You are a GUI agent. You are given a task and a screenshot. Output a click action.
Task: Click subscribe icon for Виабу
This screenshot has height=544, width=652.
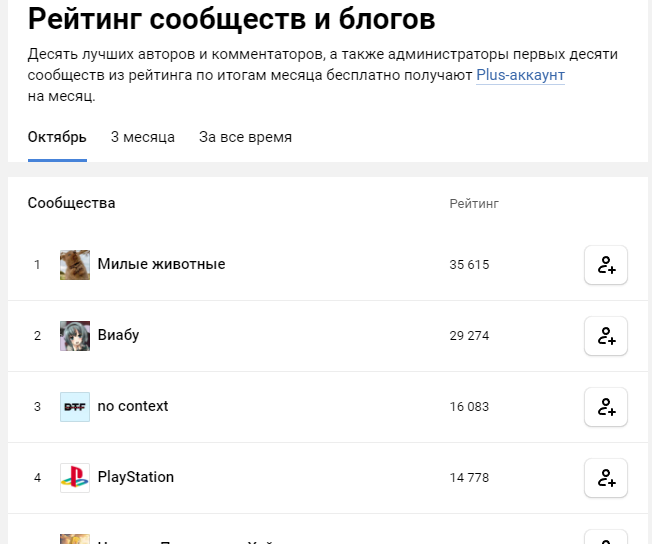pos(605,336)
